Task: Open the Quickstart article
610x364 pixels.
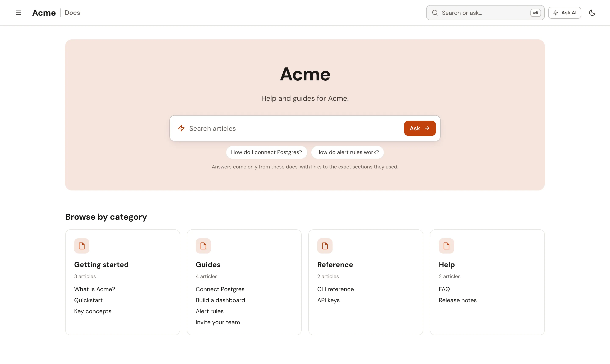Action: coord(88,300)
